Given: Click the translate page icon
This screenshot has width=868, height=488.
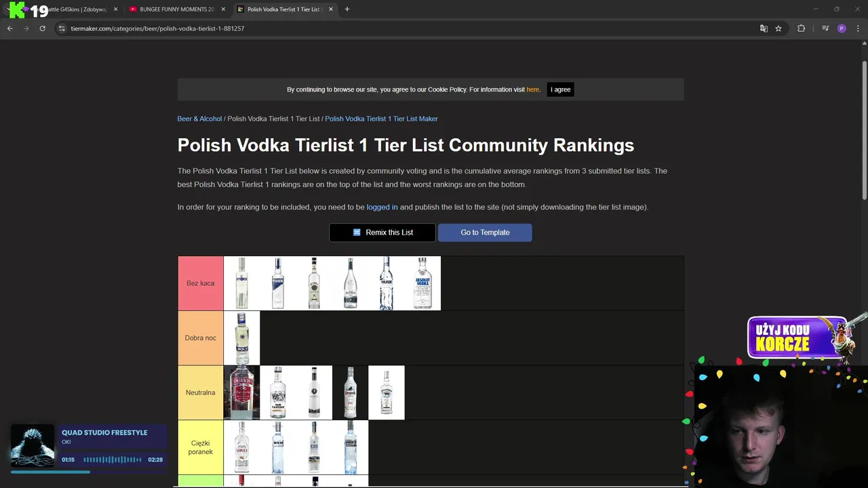Looking at the screenshot, I should (764, 28).
